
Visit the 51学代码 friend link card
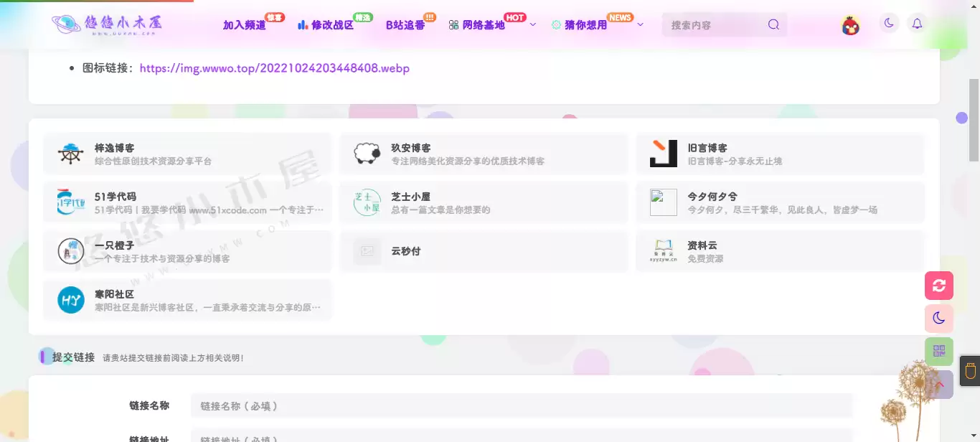click(188, 202)
